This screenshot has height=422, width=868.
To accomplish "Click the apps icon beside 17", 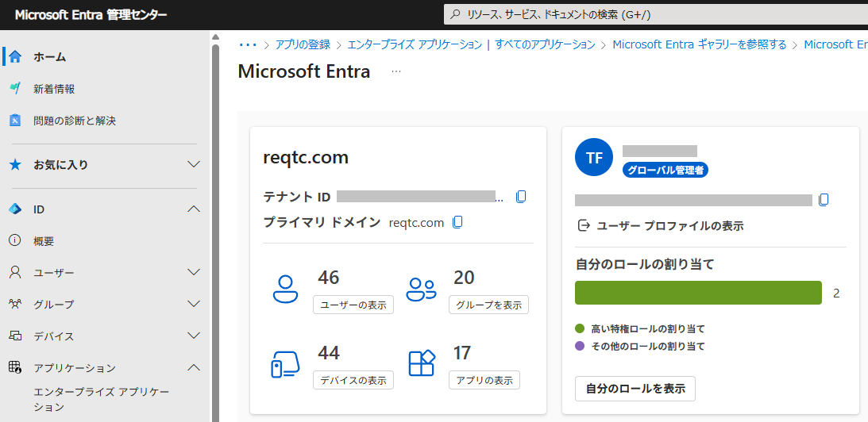I will pos(421,363).
